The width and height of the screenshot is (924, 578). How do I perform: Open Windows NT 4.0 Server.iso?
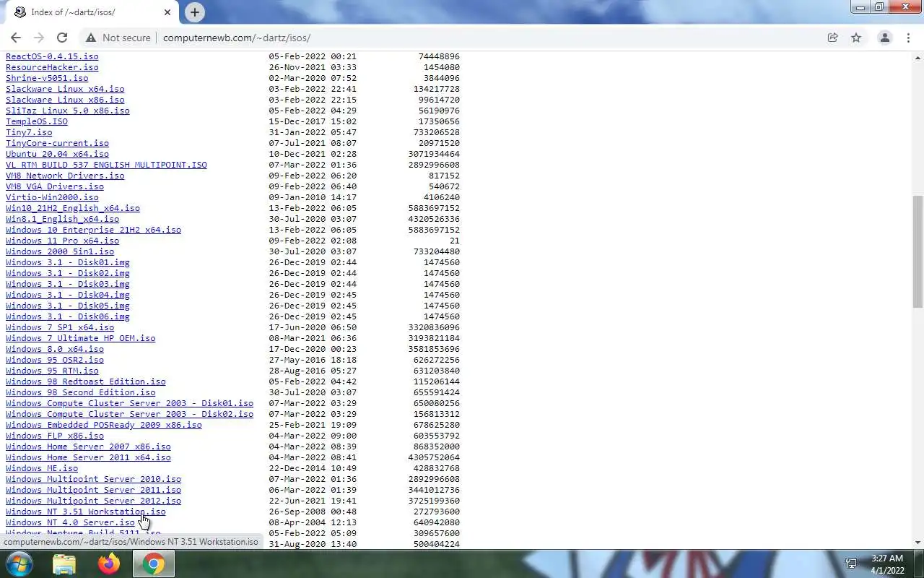[x=70, y=522]
